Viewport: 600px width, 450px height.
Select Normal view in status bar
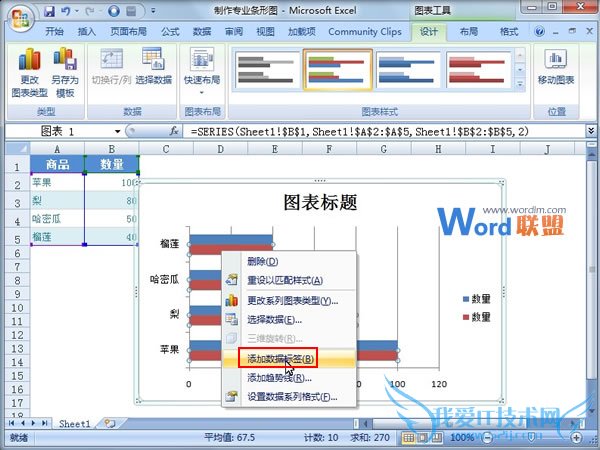click(408, 437)
